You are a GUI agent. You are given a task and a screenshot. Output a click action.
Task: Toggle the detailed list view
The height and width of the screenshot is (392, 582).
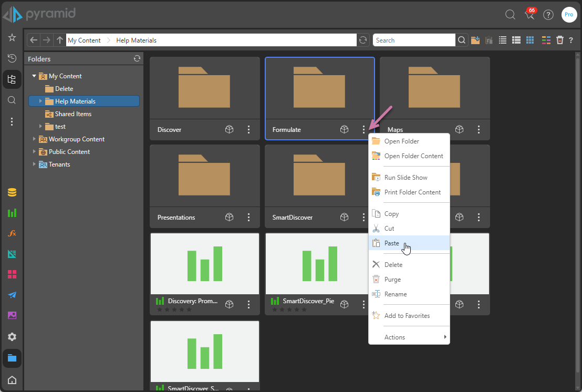[x=516, y=40]
